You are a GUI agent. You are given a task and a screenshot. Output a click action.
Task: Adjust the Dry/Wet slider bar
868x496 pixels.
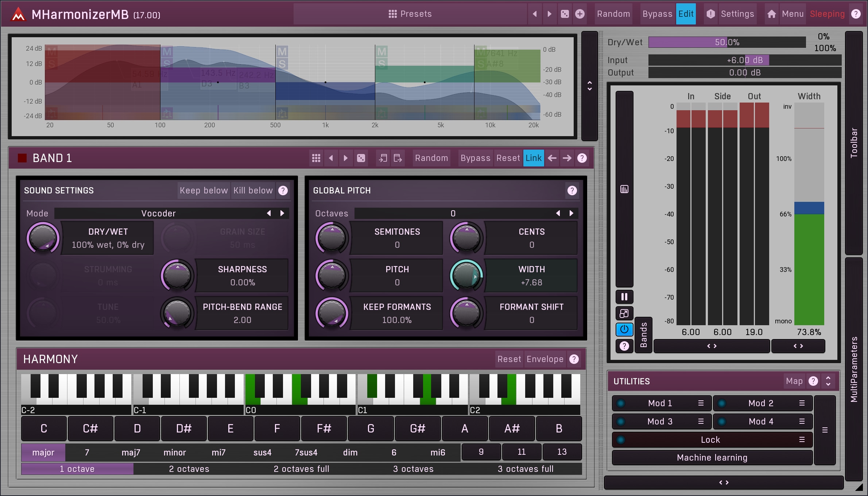727,42
